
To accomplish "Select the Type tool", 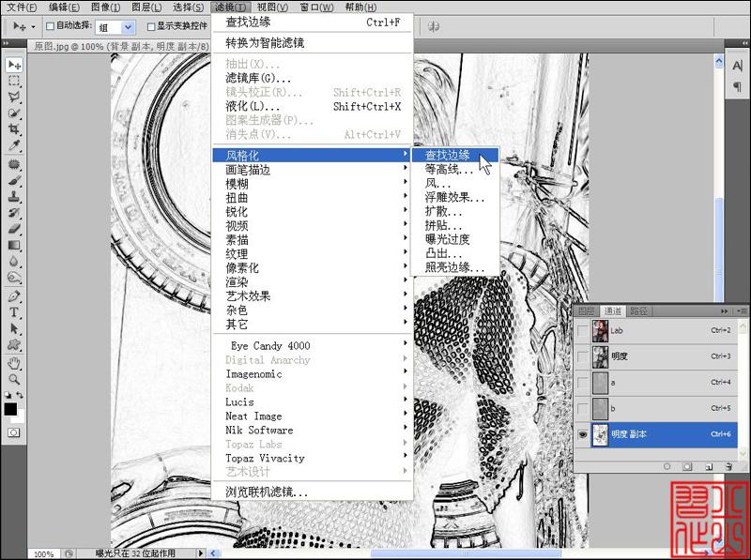I will [x=14, y=312].
